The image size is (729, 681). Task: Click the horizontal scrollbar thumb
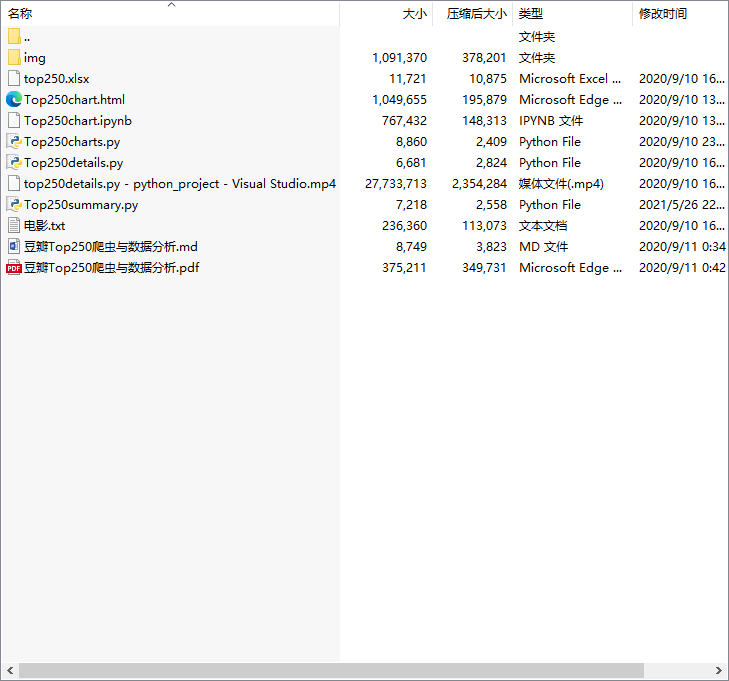(331, 670)
